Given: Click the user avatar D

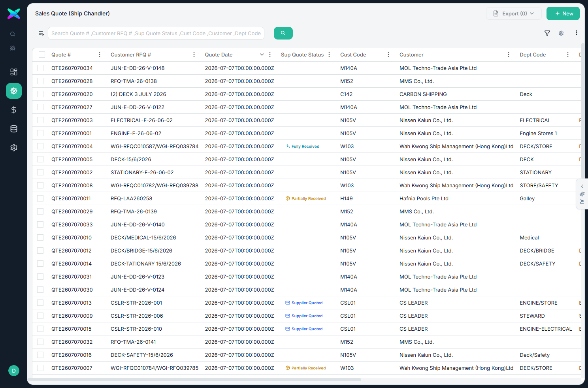Looking at the screenshot, I should click(x=14, y=371).
